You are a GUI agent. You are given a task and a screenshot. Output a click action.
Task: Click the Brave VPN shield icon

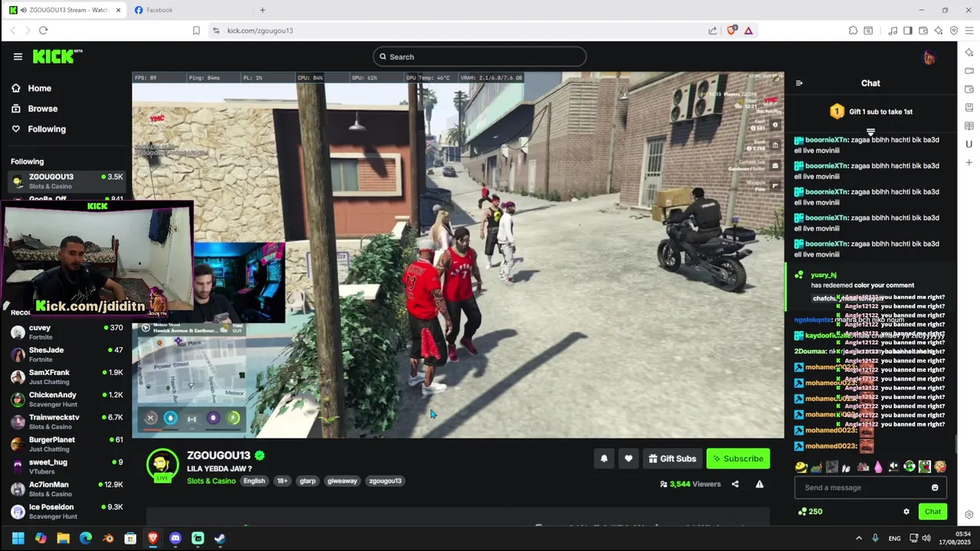coord(954,31)
